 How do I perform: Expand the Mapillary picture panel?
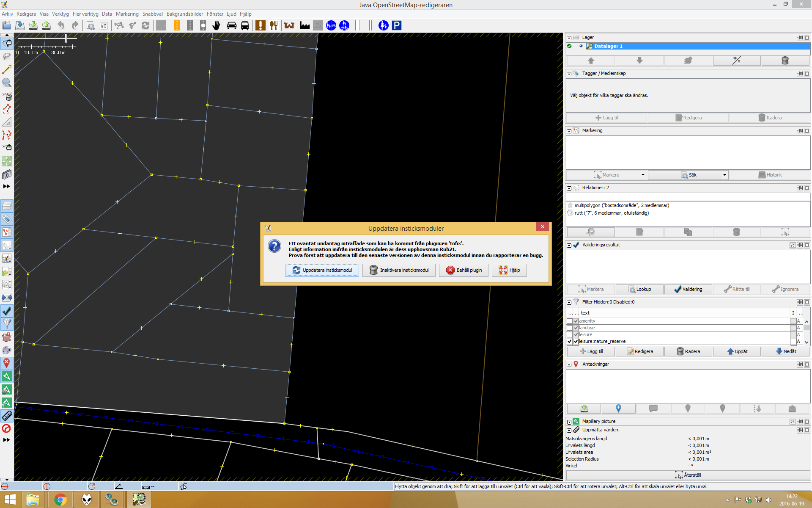[569, 422]
